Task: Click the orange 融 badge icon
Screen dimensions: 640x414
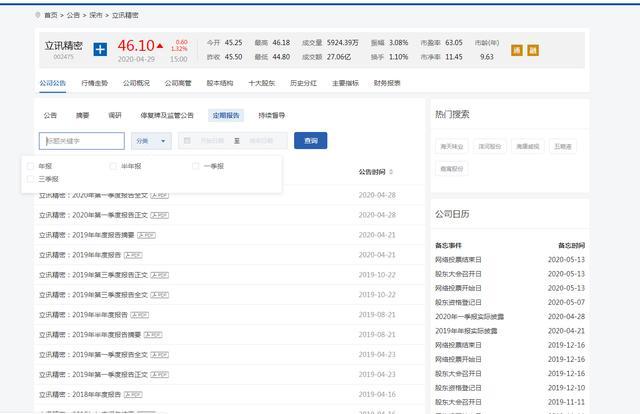Action: point(533,50)
